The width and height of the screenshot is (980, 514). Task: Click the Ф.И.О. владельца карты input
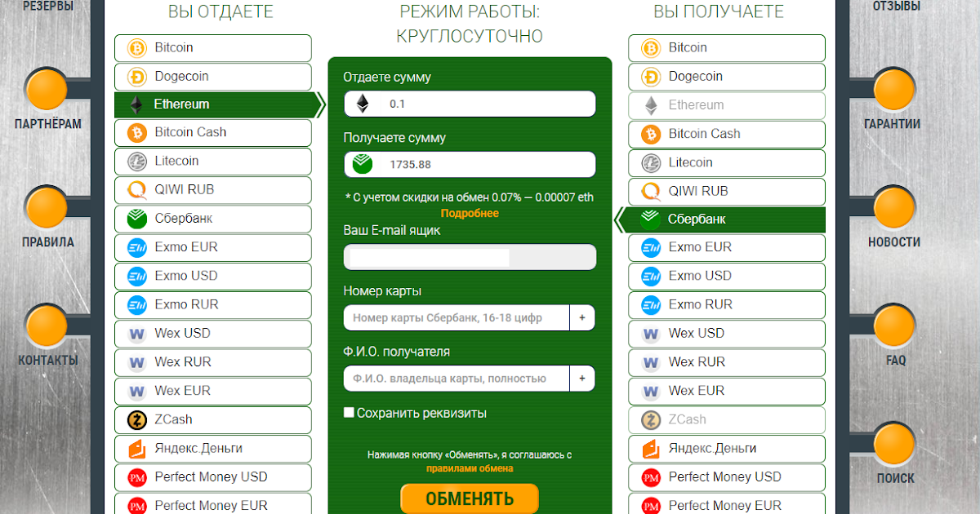tap(457, 379)
